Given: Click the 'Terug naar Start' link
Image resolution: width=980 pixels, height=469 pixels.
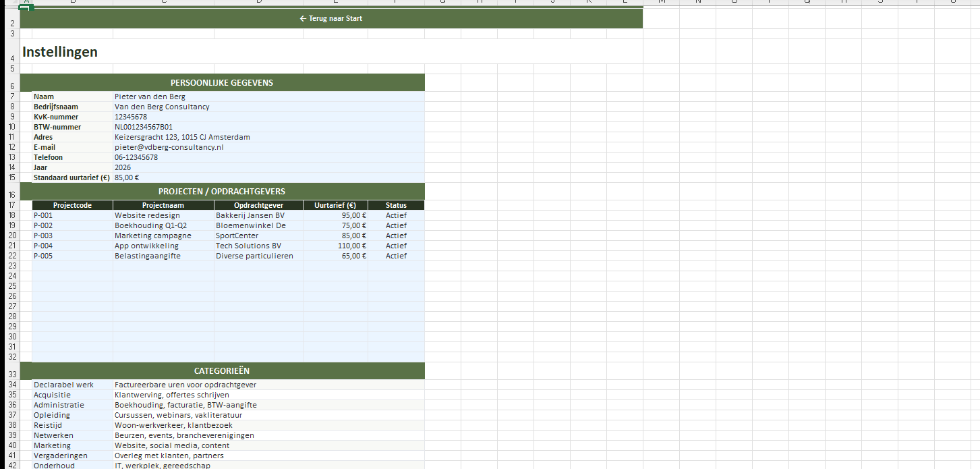Looking at the screenshot, I should click(330, 18).
